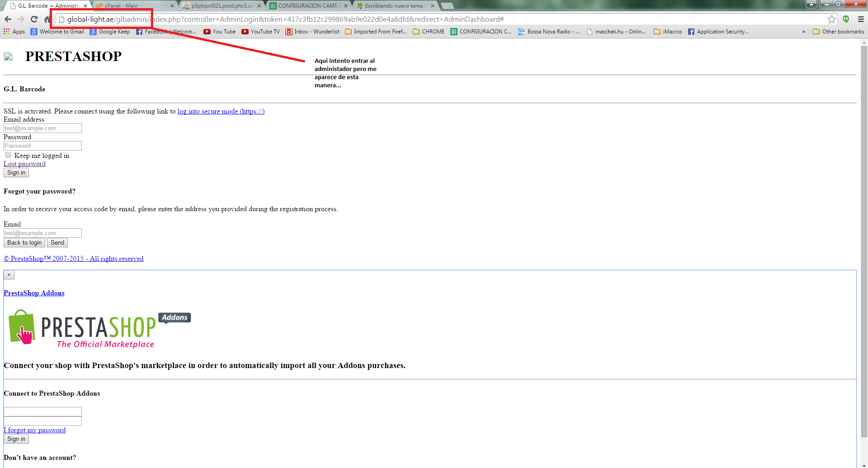This screenshot has height=468, width=868.
Task: Switch to the cPanel - Main tab
Action: tap(134, 6)
